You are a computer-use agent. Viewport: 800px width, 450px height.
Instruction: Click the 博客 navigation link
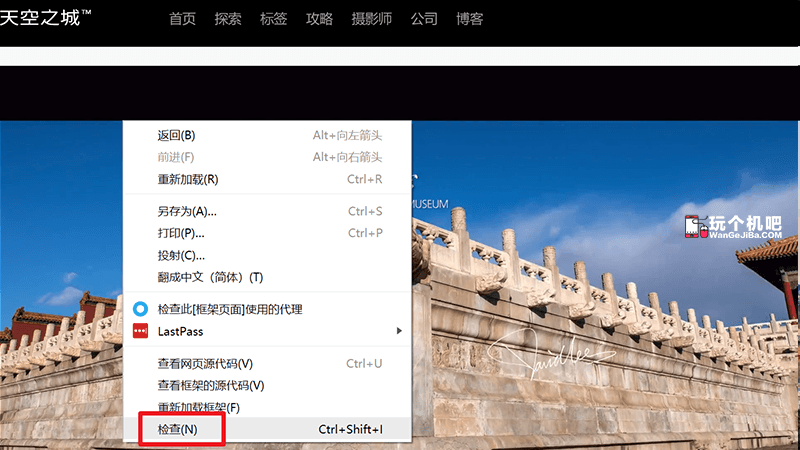pos(469,18)
